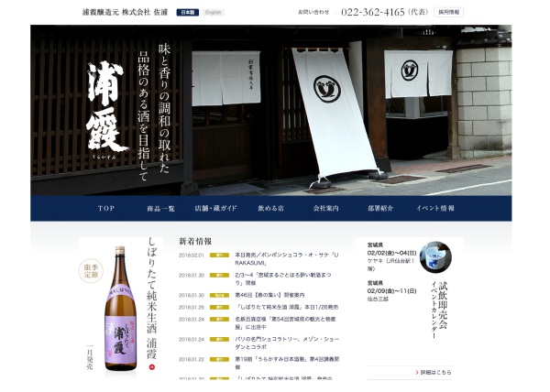Switch language to 日本語

187,12
